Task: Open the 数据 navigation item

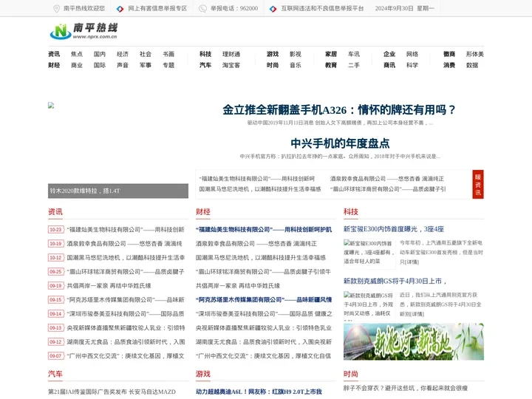Action: pos(472,65)
